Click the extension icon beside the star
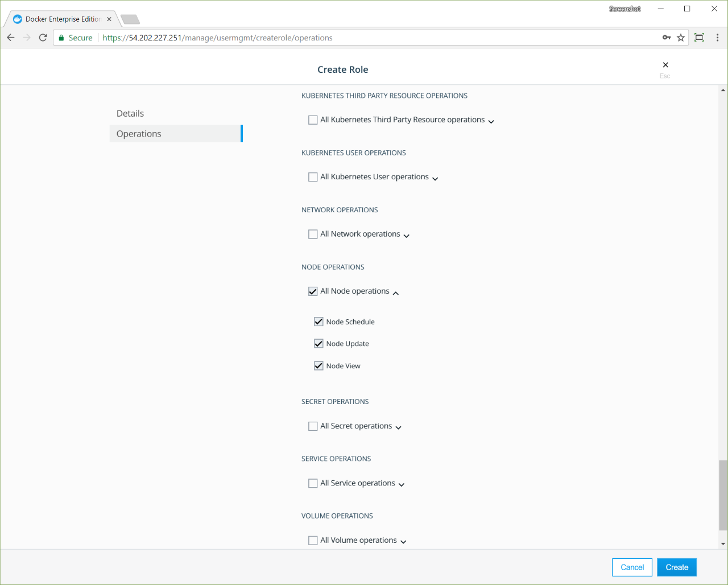Screen dimensions: 728x585 pyautogui.click(x=699, y=38)
